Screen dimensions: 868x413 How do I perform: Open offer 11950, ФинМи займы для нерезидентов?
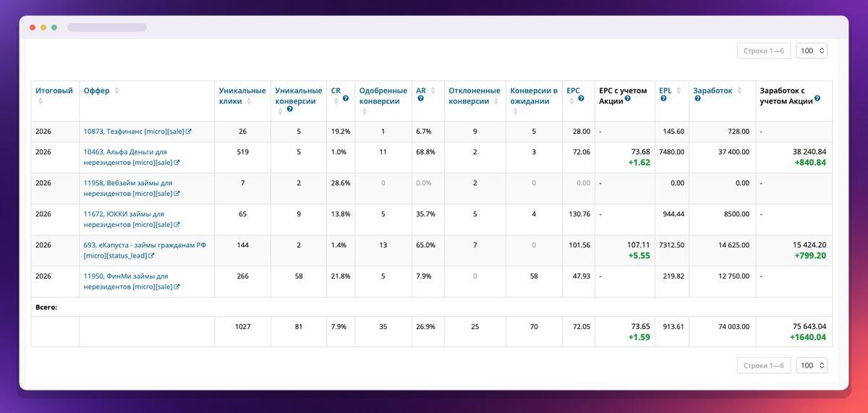127,281
